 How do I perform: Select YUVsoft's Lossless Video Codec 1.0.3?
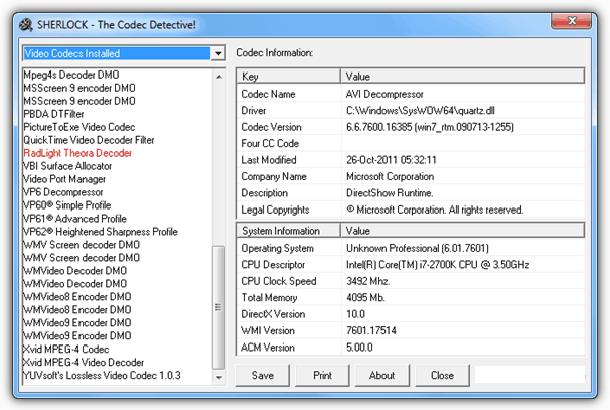102,376
